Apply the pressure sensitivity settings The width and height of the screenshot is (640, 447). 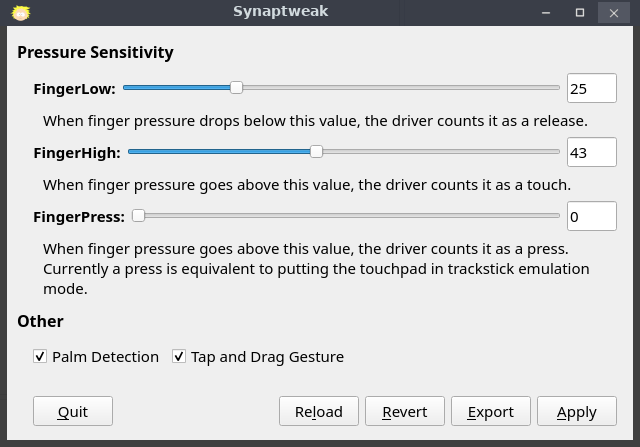pyautogui.click(x=576, y=411)
